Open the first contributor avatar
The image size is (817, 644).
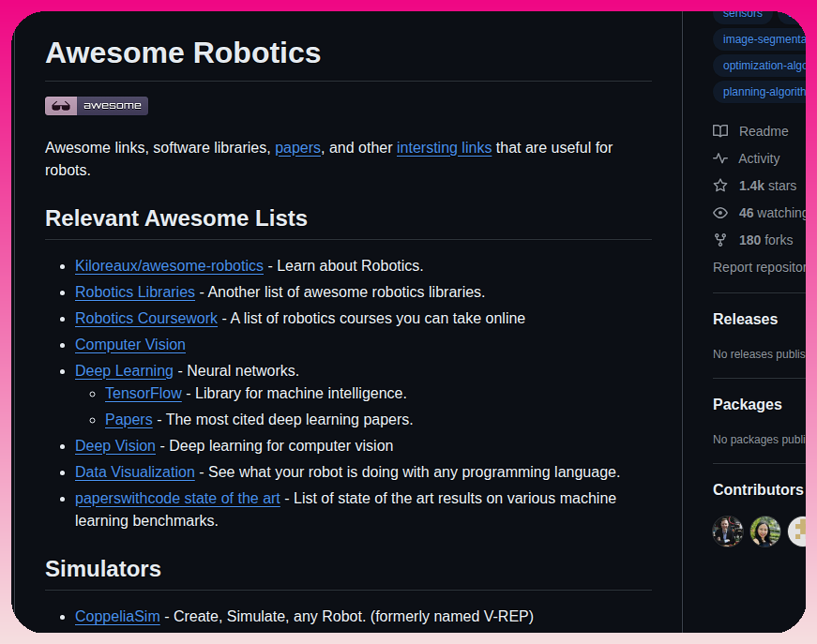coord(727,532)
